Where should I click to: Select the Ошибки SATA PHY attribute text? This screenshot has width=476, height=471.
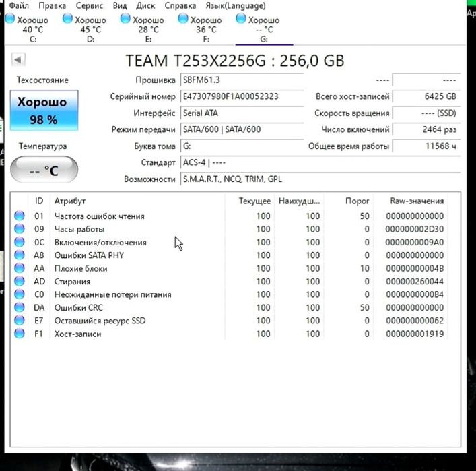point(89,255)
